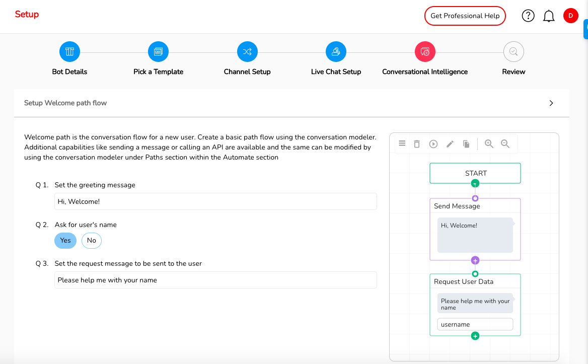This screenshot has height=364, width=588.
Task: Select the Send Message node title
Action: [457, 206]
